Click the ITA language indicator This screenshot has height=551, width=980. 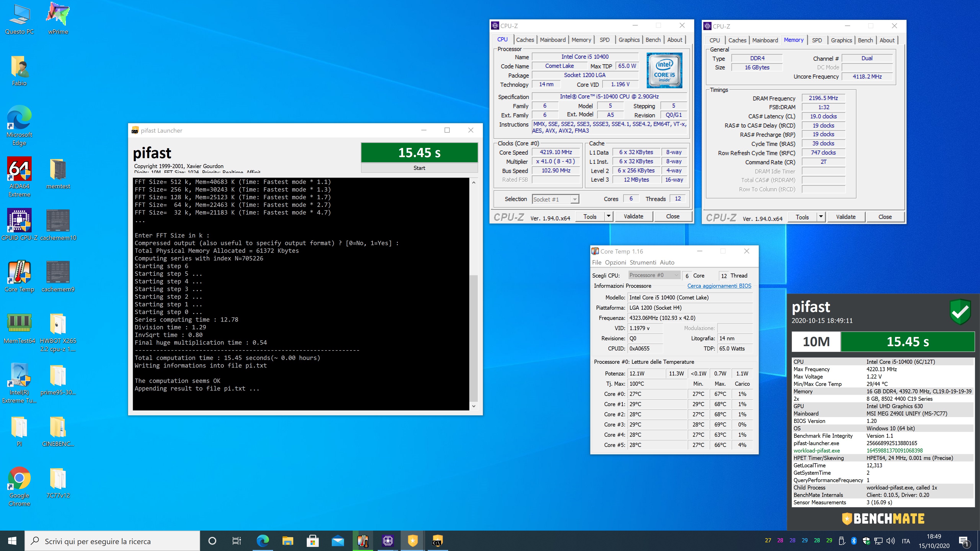(906, 541)
